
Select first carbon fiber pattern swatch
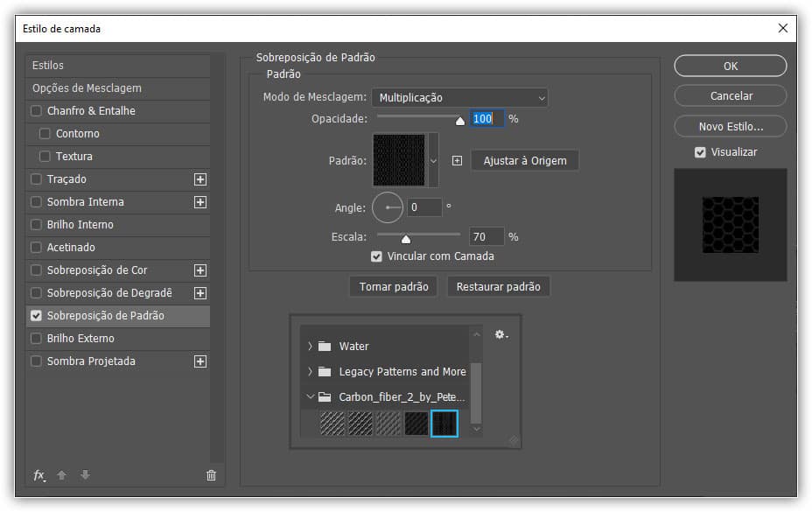tap(332, 424)
